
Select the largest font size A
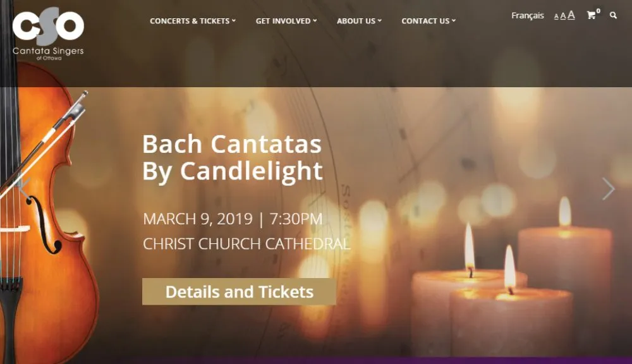[571, 15]
